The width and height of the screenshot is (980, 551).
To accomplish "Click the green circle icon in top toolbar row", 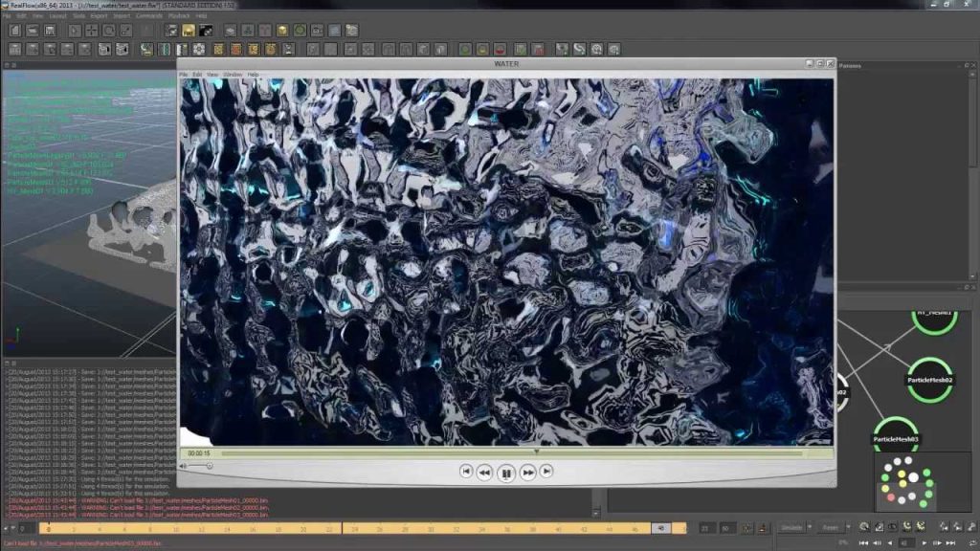I will [300, 30].
